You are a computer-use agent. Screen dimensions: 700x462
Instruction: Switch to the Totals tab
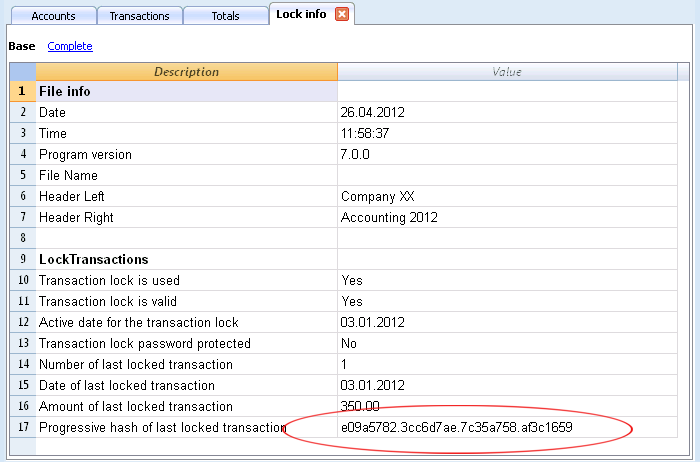pos(225,16)
